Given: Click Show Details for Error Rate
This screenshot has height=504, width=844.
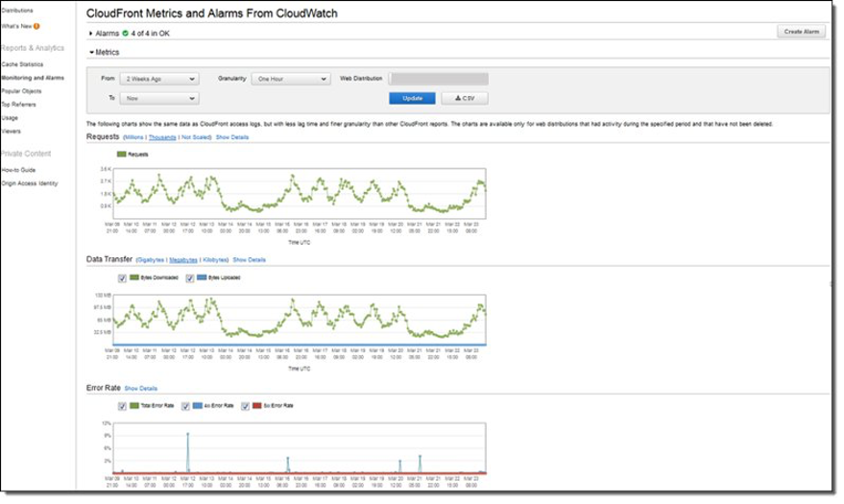Looking at the screenshot, I should 141,389.
